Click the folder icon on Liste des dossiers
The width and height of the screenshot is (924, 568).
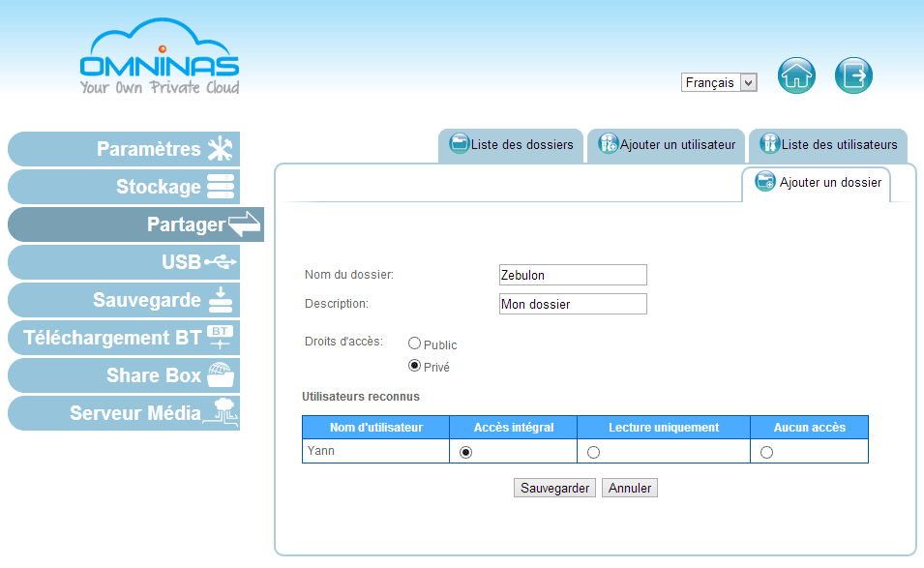[x=459, y=143]
